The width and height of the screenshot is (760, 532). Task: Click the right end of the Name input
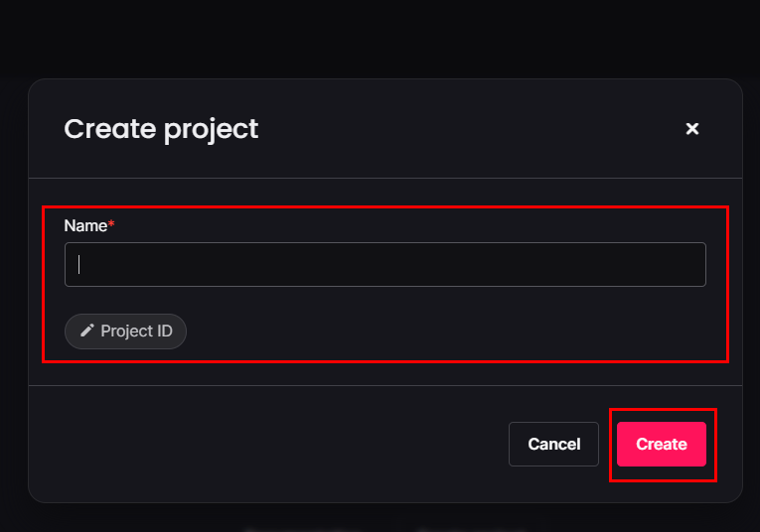(x=685, y=265)
